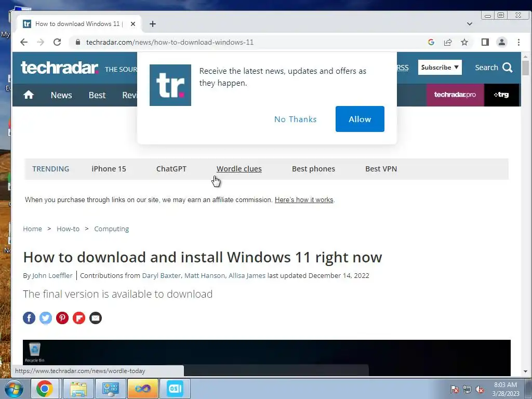Go to the Home breadcrumb
The height and width of the screenshot is (399, 532).
[x=33, y=229]
